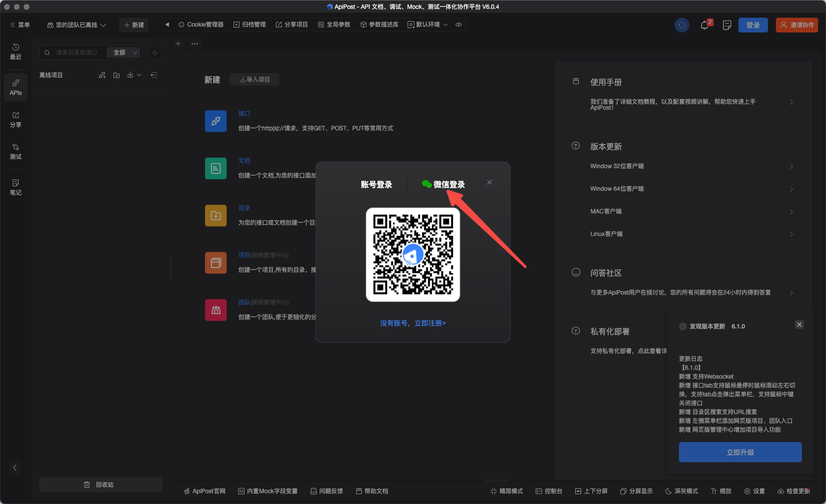Click the green 文档 (document) creation icon
This screenshot has width=826, height=504.
(x=216, y=168)
